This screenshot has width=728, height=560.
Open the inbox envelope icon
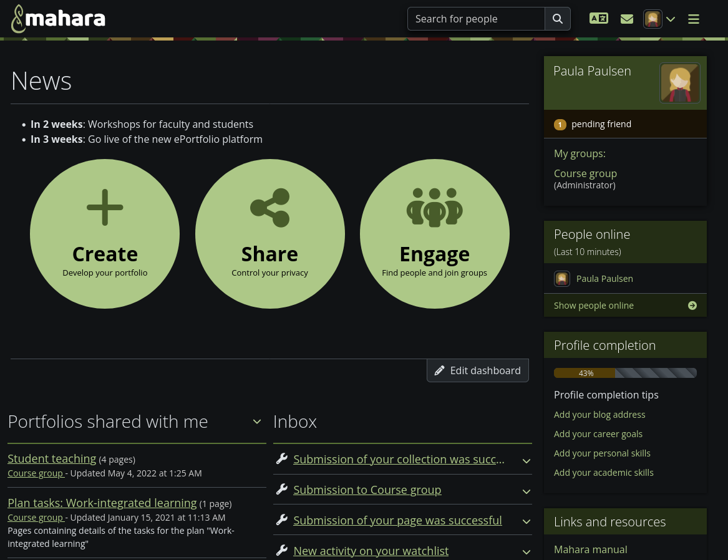point(627,19)
